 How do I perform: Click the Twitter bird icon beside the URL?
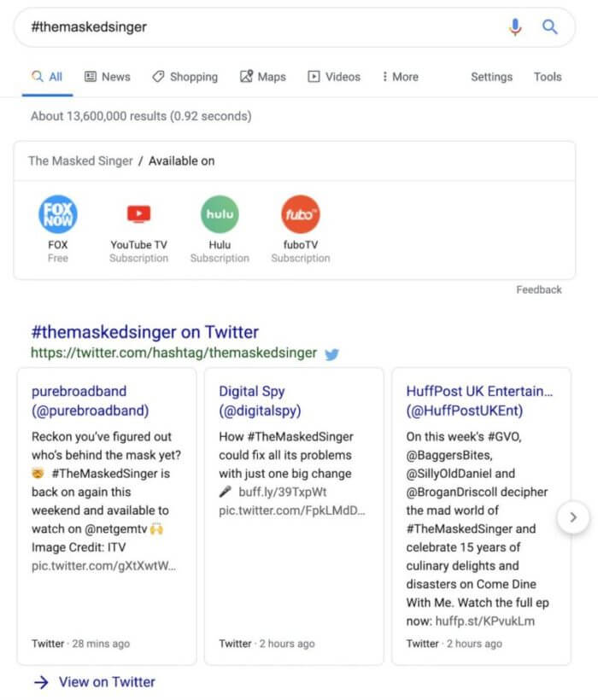(331, 354)
